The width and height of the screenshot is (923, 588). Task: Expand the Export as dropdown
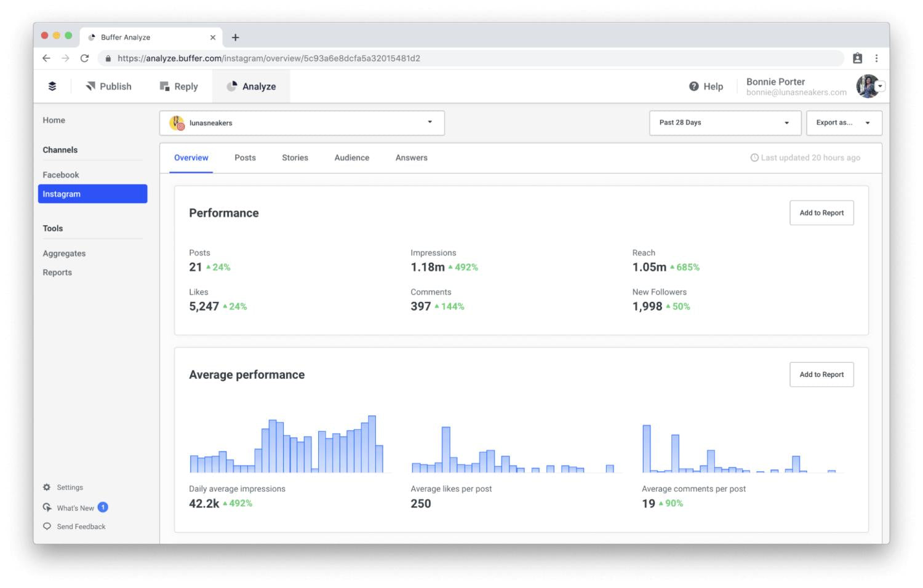point(844,123)
